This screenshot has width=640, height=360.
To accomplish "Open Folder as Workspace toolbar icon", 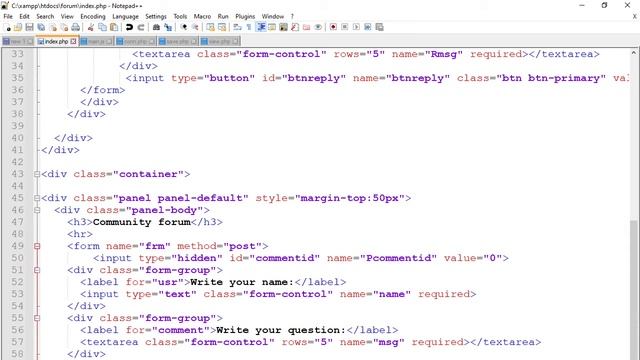I will pos(307,27).
